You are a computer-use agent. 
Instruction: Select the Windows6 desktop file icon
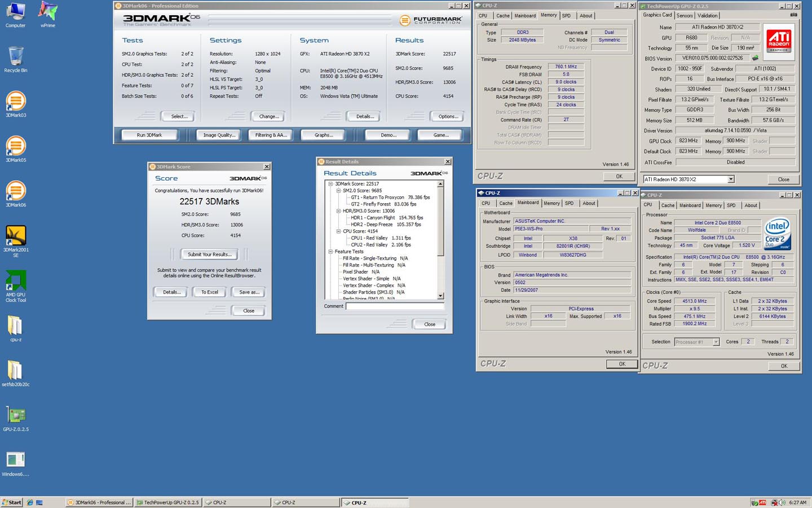[x=16, y=463]
